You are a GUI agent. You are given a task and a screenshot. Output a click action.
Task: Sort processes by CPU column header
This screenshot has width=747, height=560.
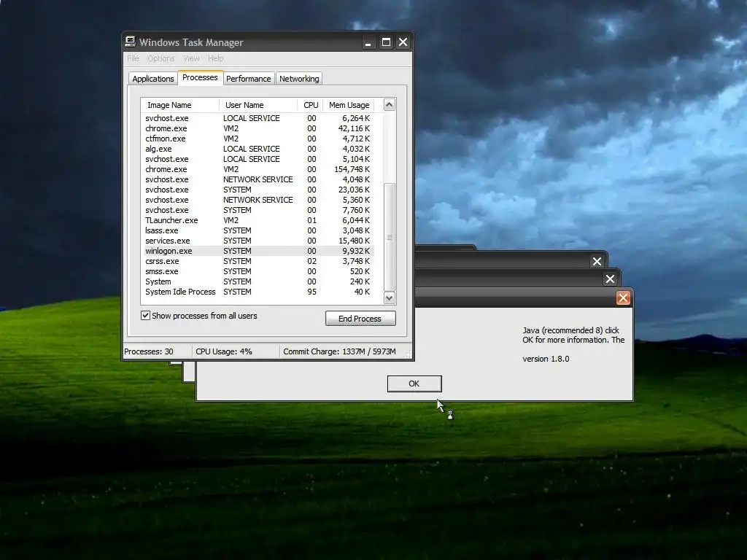point(310,105)
